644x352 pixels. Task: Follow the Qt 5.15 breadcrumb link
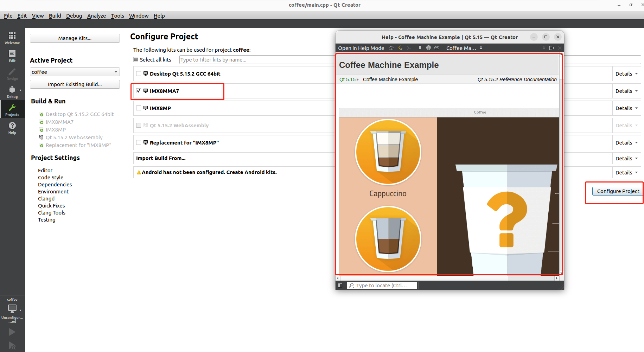[x=347, y=79]
